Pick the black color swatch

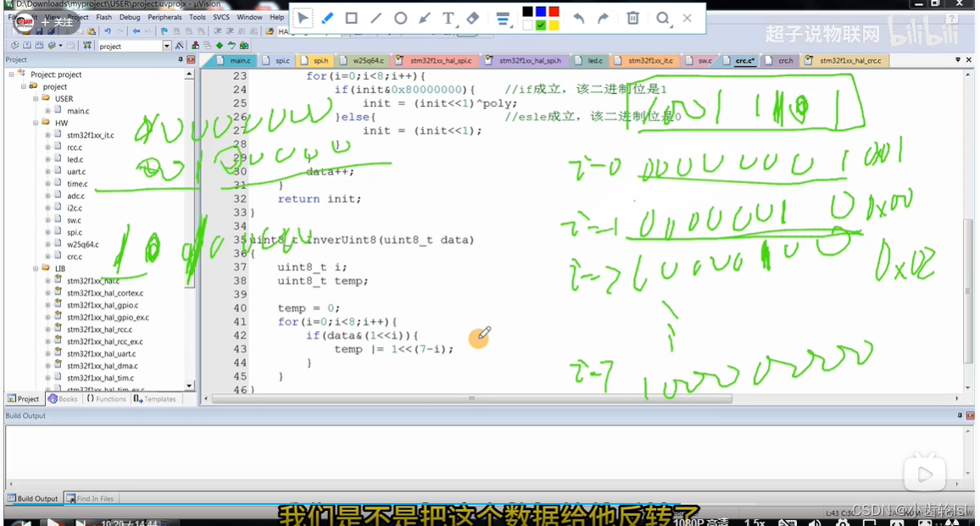527,11
